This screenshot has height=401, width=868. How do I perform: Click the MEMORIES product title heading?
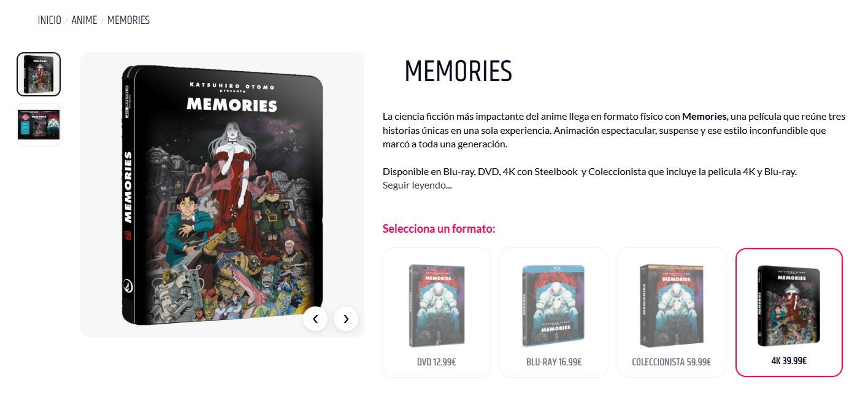point(458,72)
